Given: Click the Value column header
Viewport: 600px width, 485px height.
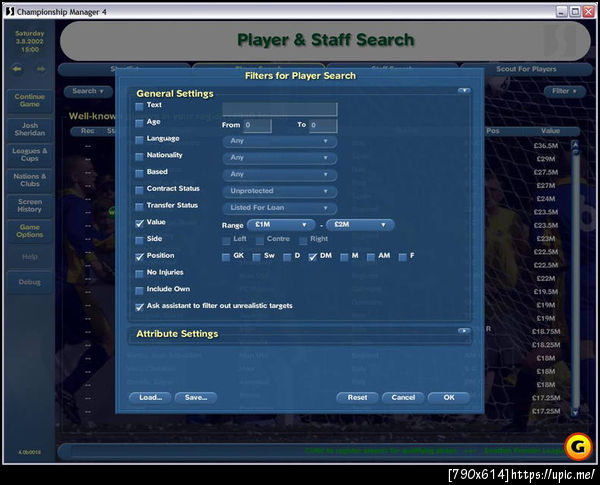Looking at the screenshot, I should click(550, 131).
